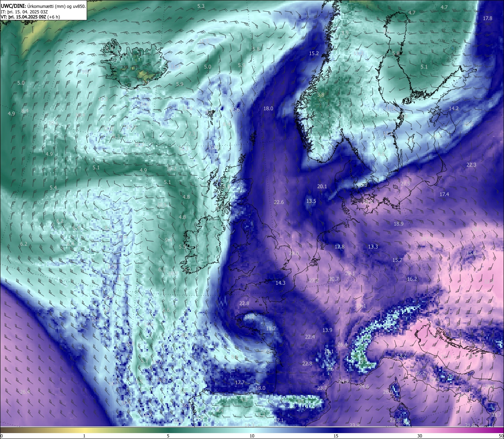504x439 pixels.
Task: Click the 20.1 value over the North Sea
Action: 322,187
